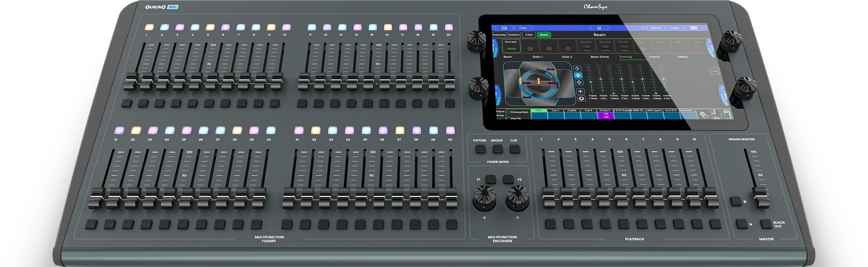Toggle the Fine encoder mode button
This screenshot has height=267, width=868.
click(x=715, y=71)
